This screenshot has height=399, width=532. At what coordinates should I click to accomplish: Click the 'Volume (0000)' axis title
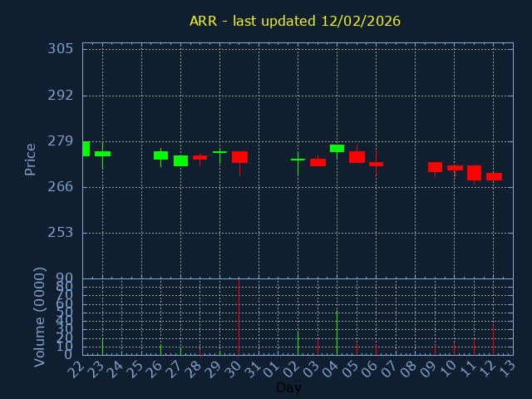[x=40, y=318]
